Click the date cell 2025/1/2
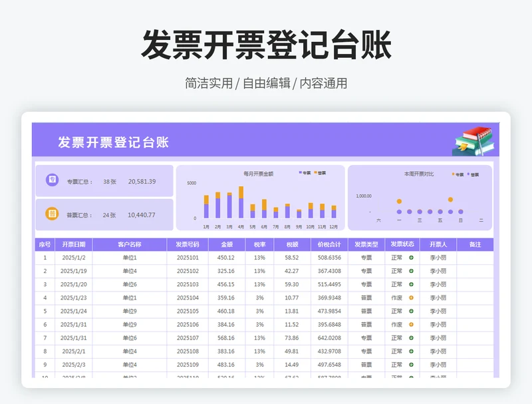The height and width of the screenshot is (404, 532). 74,258
